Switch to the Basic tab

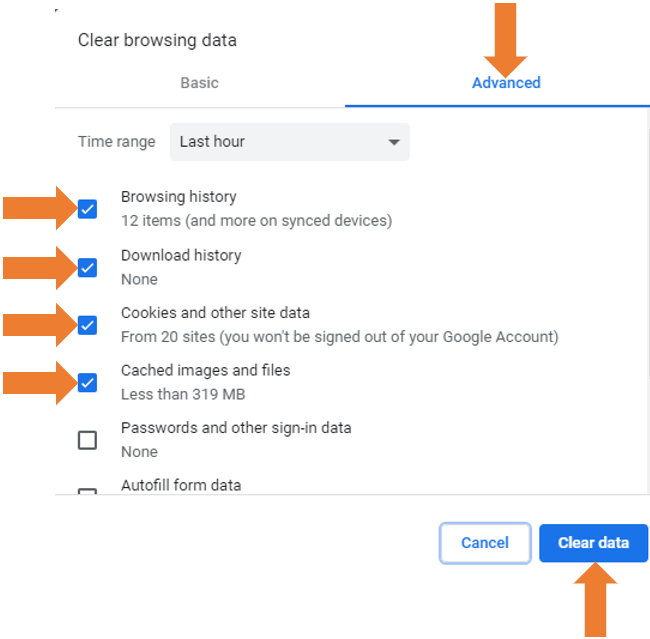point(199,83)
